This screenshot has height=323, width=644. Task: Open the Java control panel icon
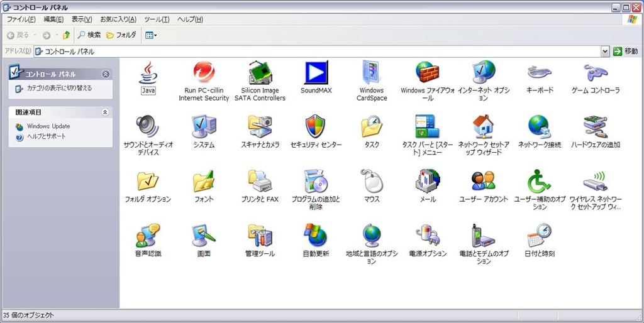click(148, 73)
